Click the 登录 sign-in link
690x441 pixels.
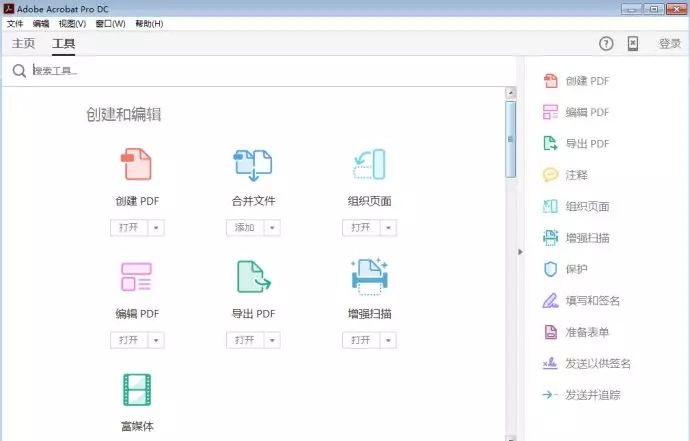(x=669, y=44)
